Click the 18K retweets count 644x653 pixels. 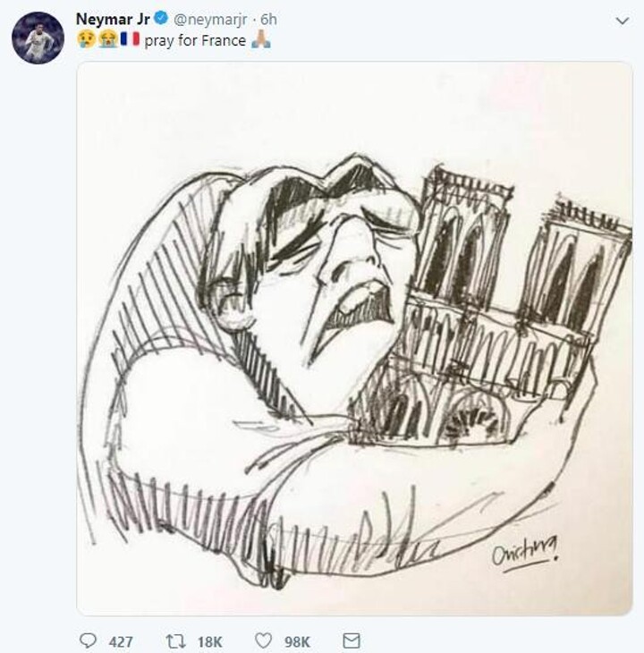click(x=210, y=641)
